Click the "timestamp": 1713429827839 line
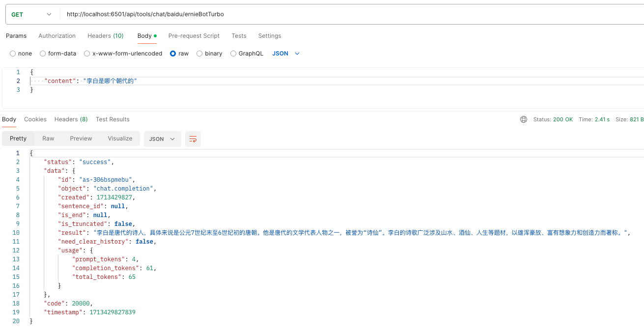644x332 pixels. click(x=90, y=312)
